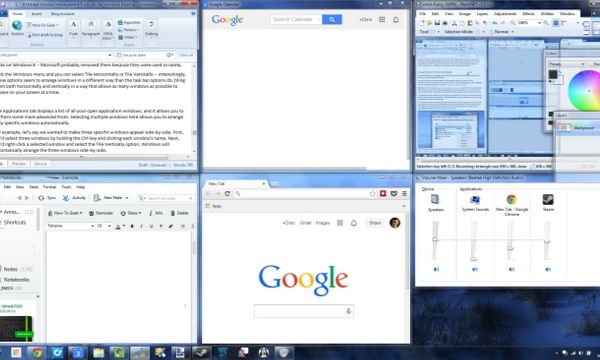Open the Editing group in Live Writer ribbon
The width and height of the screenshot is (600, 360).
click(x=152, y=29)
